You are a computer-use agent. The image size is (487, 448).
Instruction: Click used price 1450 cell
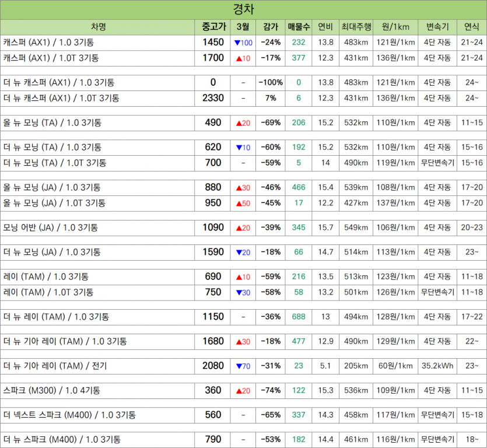[x=213, y=42]
